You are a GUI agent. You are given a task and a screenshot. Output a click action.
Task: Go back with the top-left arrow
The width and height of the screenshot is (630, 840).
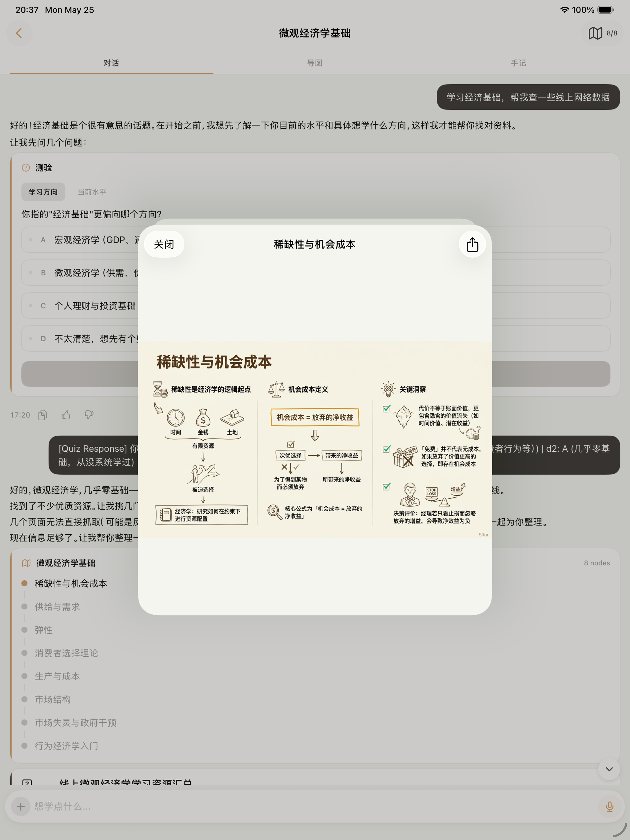(19, 33)
